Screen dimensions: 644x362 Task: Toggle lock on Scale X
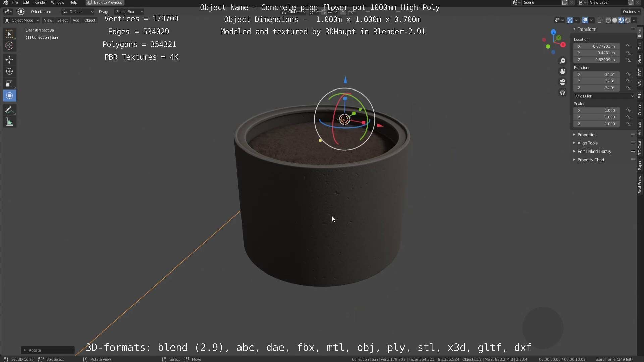629,110
